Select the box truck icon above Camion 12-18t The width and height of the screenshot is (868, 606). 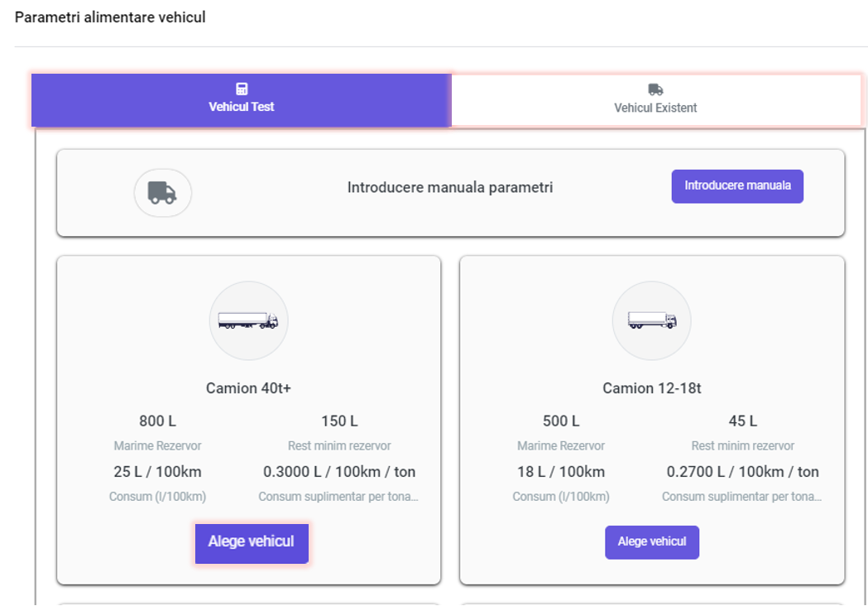click(651, 320)
